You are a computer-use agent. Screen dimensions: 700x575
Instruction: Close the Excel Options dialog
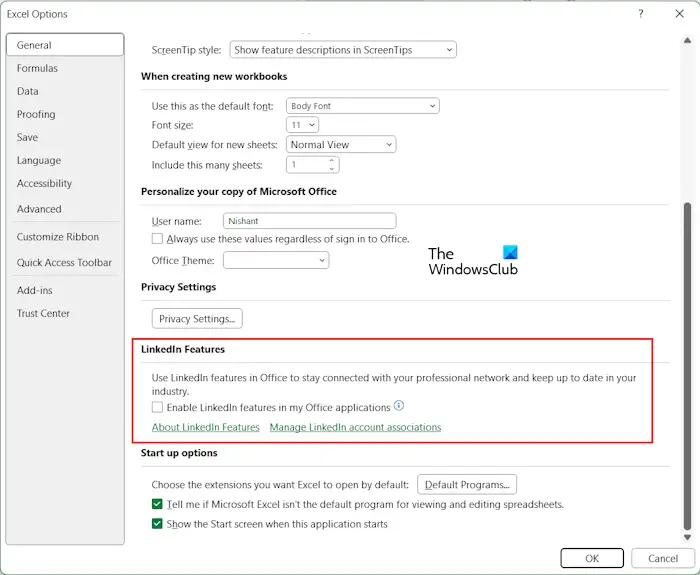pyautogui.click(x=679, y=14)
